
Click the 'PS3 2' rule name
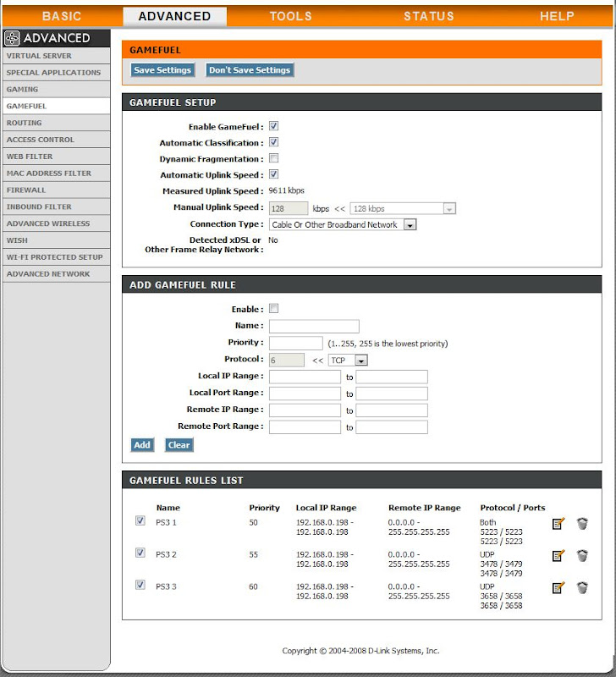[x=166, y=554]
